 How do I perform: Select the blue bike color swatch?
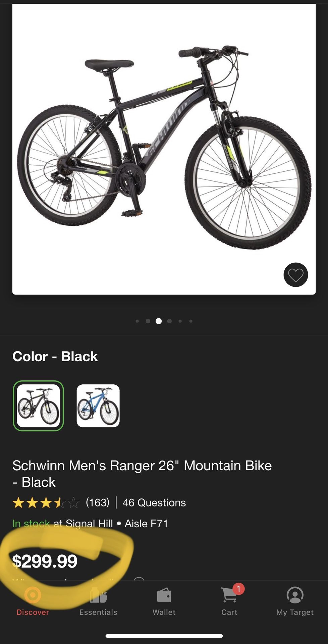(98, 406)
